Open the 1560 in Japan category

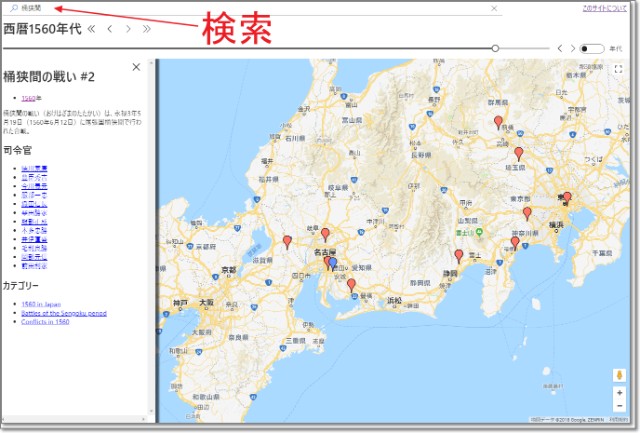pos(42,303)
